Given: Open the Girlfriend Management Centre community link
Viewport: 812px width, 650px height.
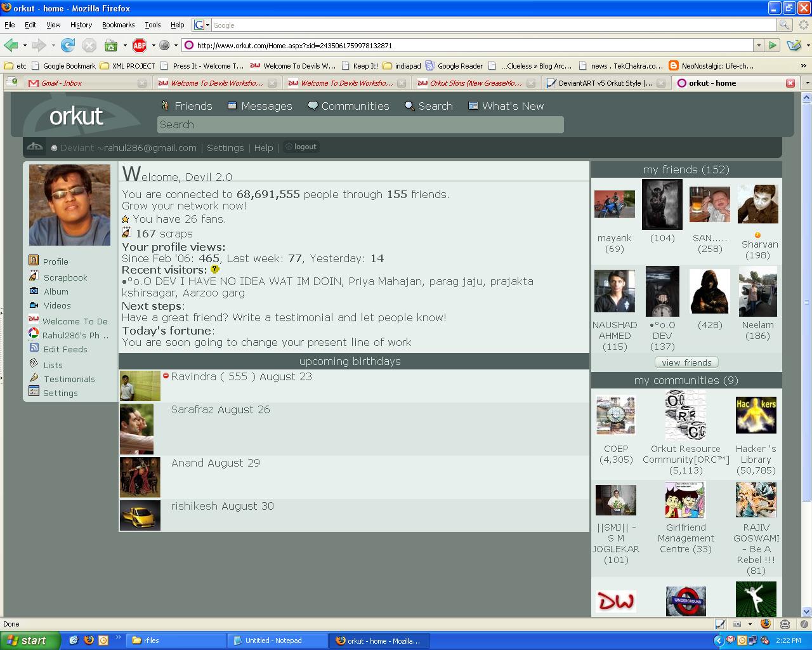Looking at the screenshot, I should pos(686,538).
